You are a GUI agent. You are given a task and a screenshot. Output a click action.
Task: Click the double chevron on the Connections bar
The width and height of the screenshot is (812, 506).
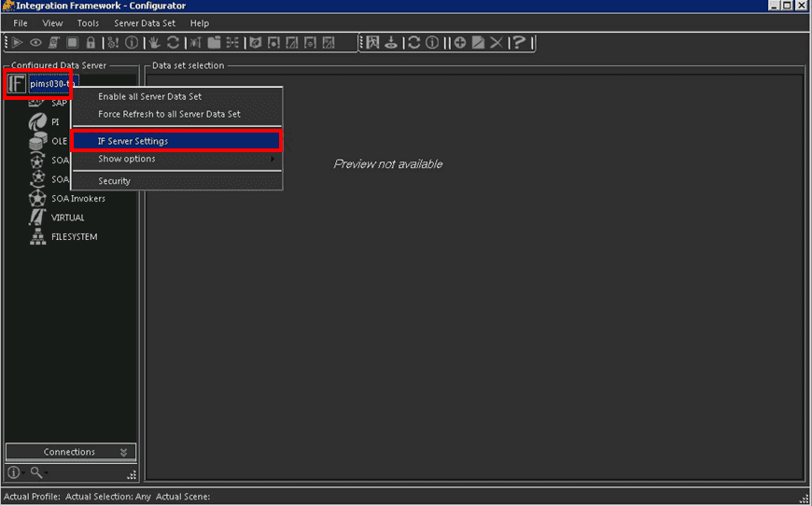[x=124, y=452]
